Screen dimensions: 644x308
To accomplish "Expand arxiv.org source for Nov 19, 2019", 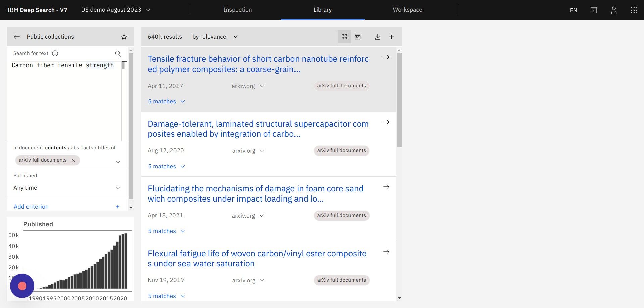I will (248, 280).
